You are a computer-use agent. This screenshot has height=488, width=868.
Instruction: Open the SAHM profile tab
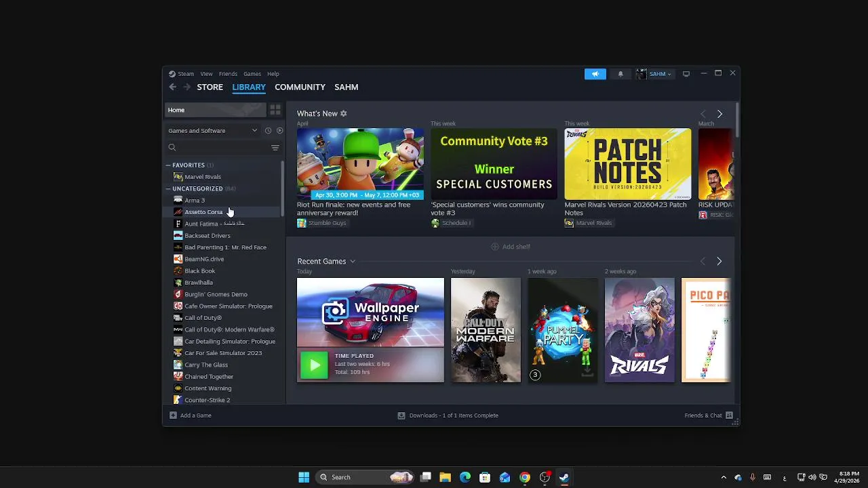pyautogui.click(x=346, y=87)
